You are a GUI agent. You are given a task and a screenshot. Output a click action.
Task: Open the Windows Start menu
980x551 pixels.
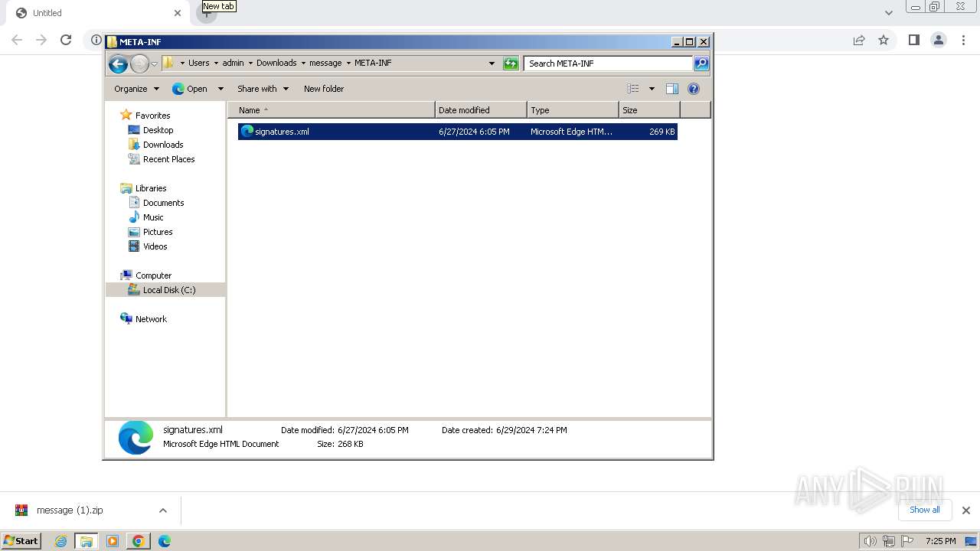[x=21, y=541]
